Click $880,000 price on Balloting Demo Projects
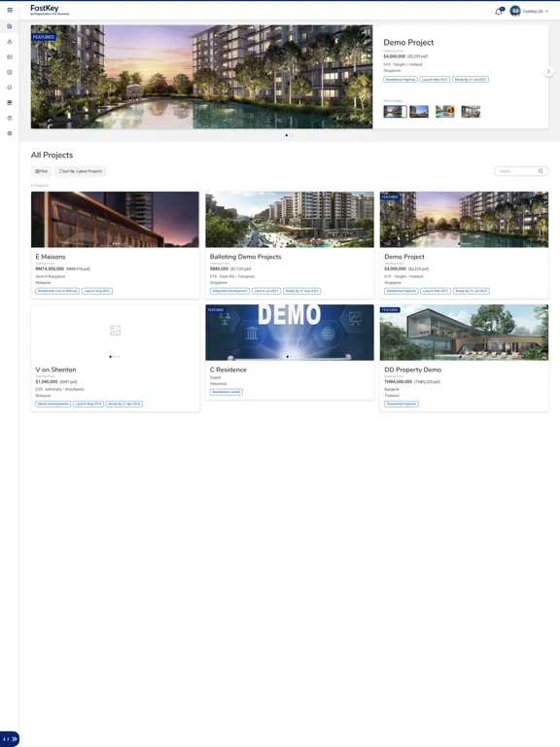The height and width of the screenshot is (747, 560). click(x=219, y=268)
